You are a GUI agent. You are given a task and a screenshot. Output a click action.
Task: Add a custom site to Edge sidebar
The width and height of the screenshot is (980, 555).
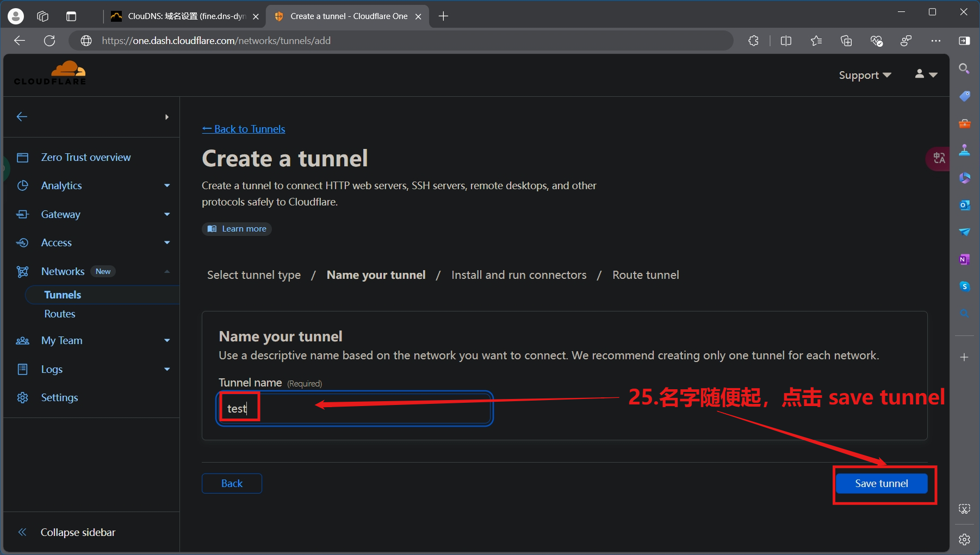coord(964,357)
